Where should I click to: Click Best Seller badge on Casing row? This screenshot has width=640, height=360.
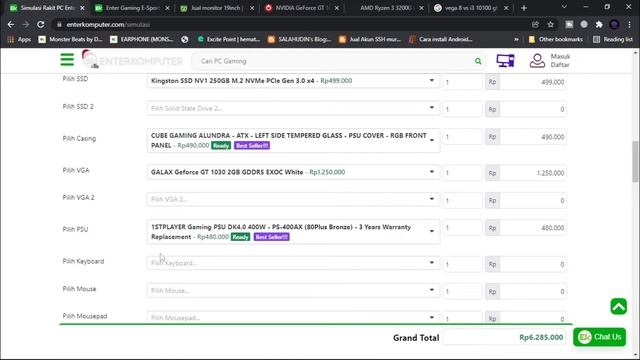click(252, 146)
